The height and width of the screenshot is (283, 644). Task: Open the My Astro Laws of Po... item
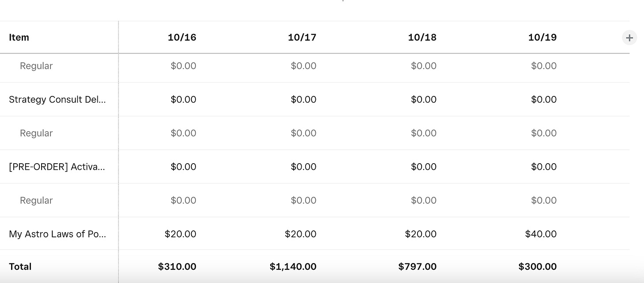coord(57,234)
